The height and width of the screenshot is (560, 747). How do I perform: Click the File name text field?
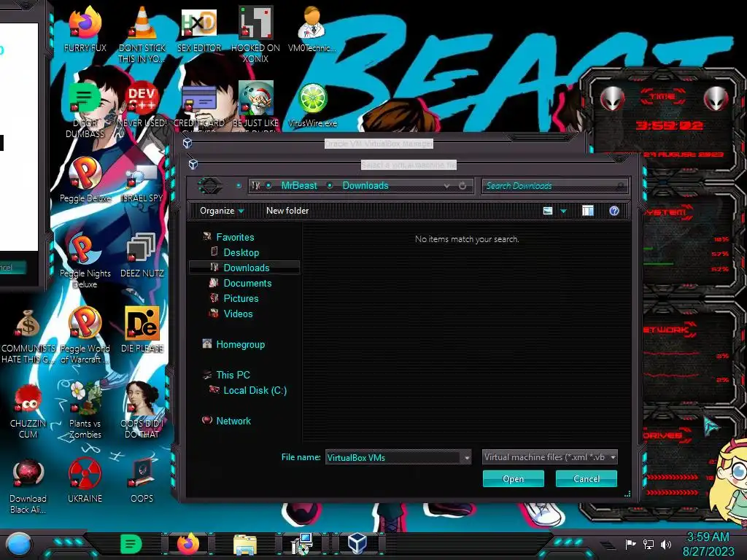tap(393, 458)
